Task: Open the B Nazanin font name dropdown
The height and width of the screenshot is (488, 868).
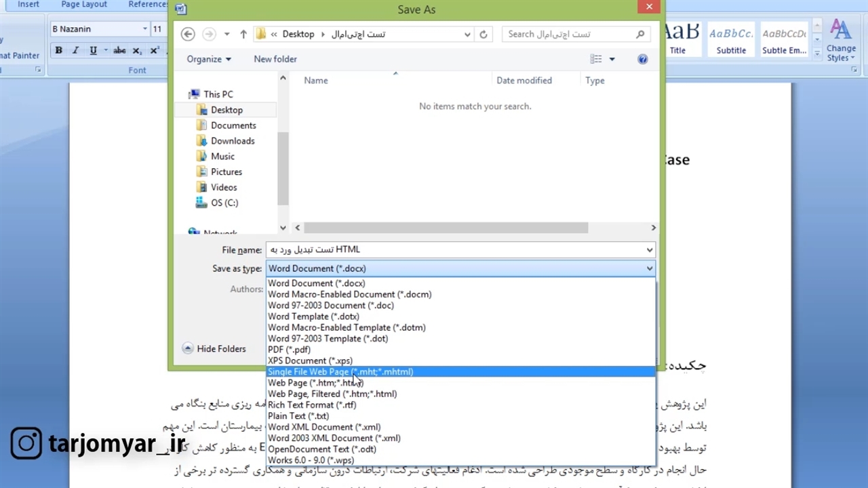Action: click(x=144, y=28)
